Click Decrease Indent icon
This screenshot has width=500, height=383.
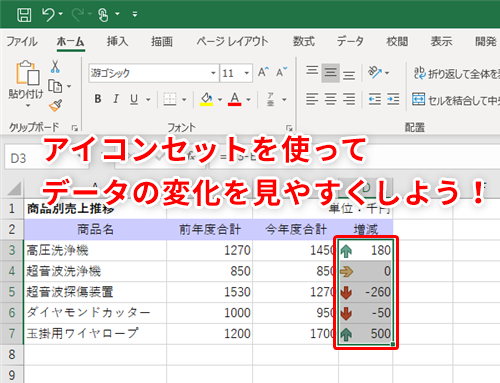click(375, 99)
